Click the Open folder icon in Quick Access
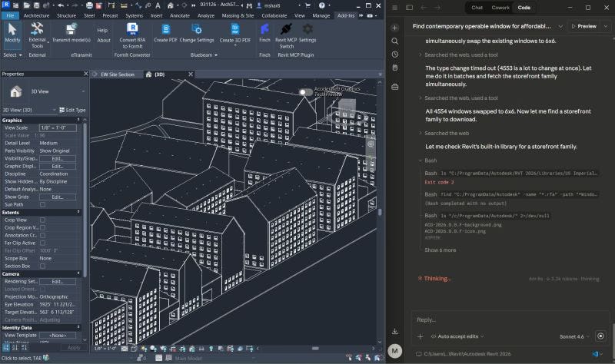Image resolution: width=615 pixels, height=364 pixels. 26,5
